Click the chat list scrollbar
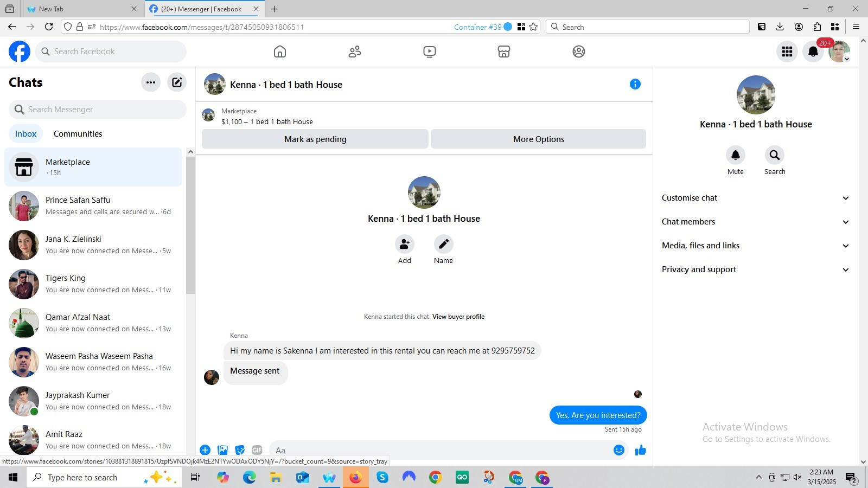868x488 pixels. (x=190, y=225)
